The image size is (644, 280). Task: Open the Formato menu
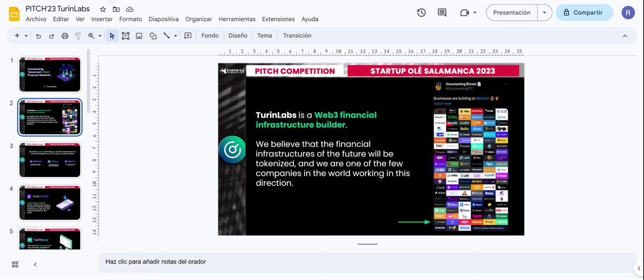click(131, 19)
